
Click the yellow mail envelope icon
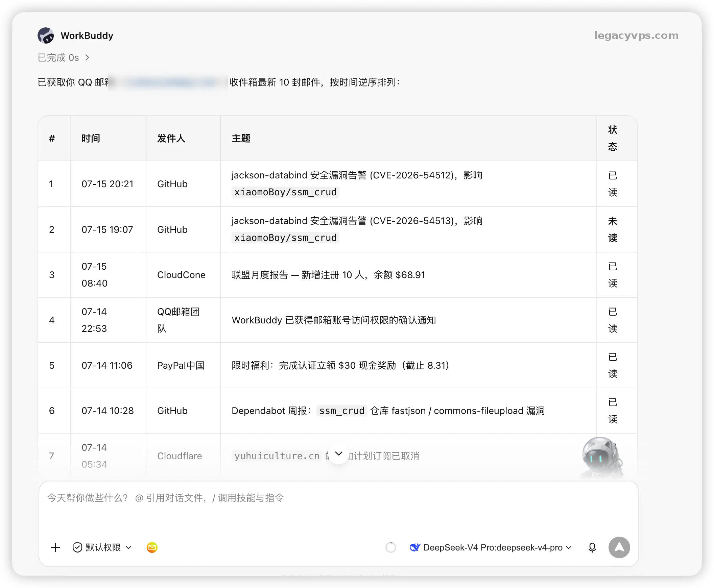152,547
